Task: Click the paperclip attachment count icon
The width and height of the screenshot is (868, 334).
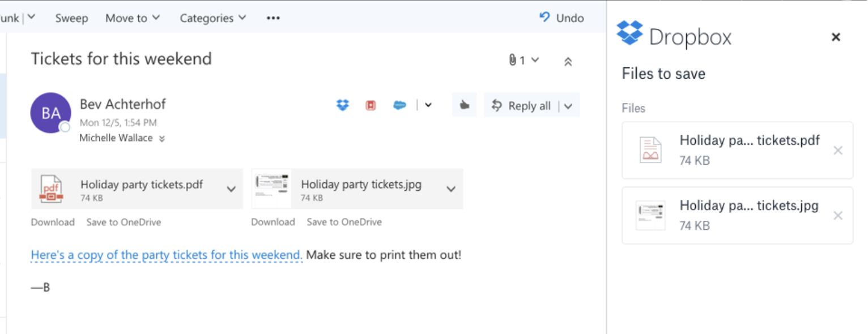Action: [x=513, y=60]
